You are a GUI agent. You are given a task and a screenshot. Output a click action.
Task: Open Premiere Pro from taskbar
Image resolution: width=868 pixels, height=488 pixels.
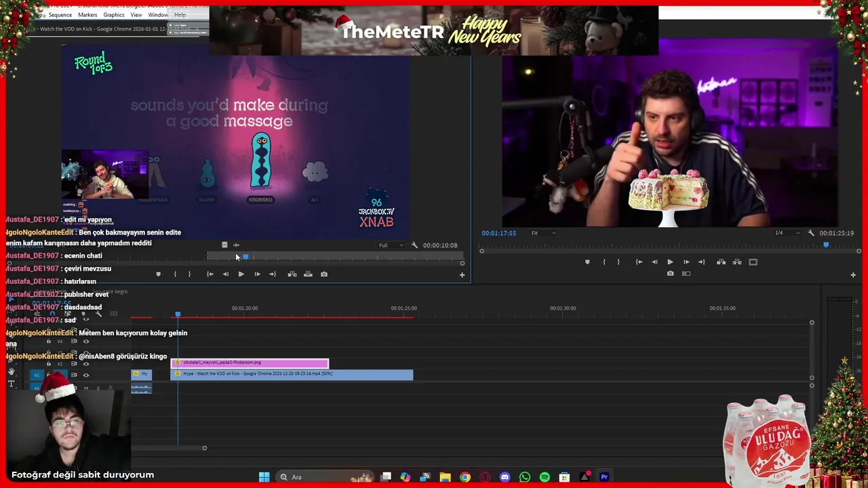pyautogui.click(x=604, y=477)
